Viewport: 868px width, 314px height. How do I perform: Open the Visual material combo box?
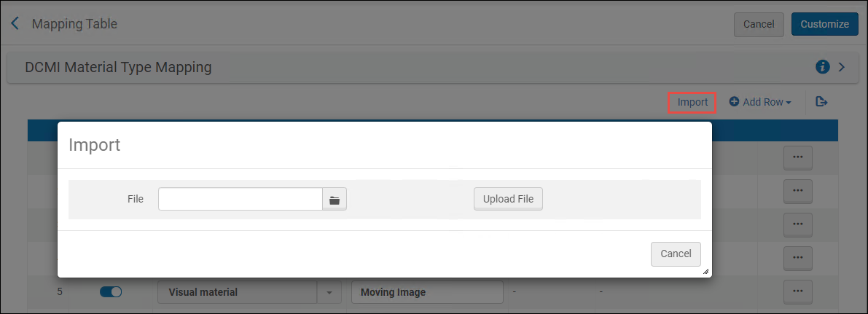(x=238, y=292)
